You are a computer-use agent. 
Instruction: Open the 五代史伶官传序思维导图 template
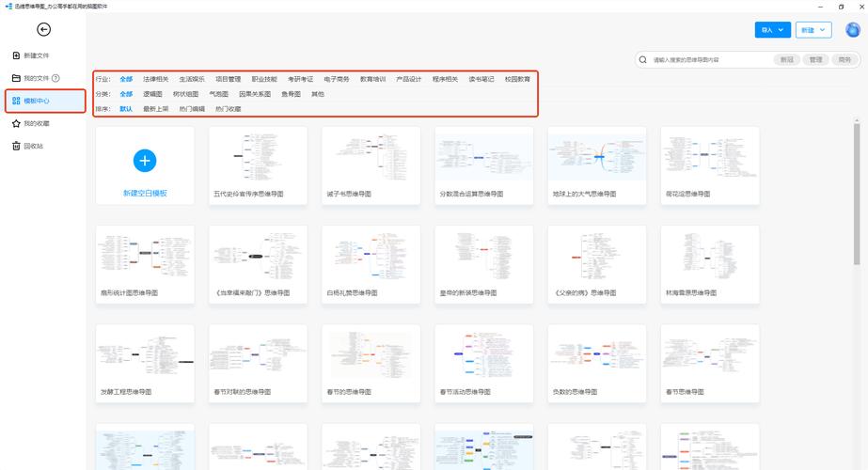[258, 165]
